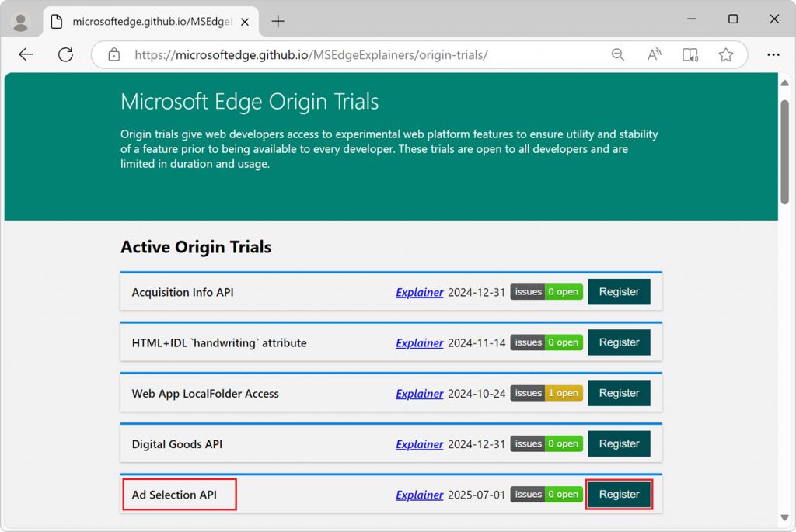This screenshot has height=532, width=796.
Task: Click the zoom out magnifier icon
Action: coord(618,54)
